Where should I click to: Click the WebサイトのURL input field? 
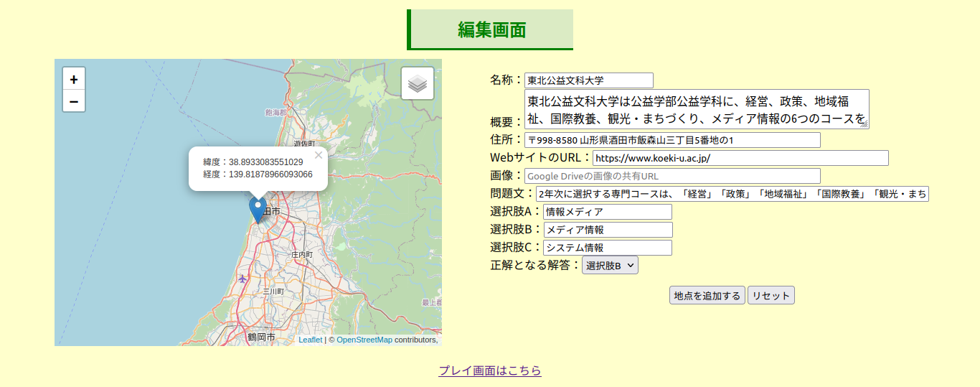pos(740,158)
